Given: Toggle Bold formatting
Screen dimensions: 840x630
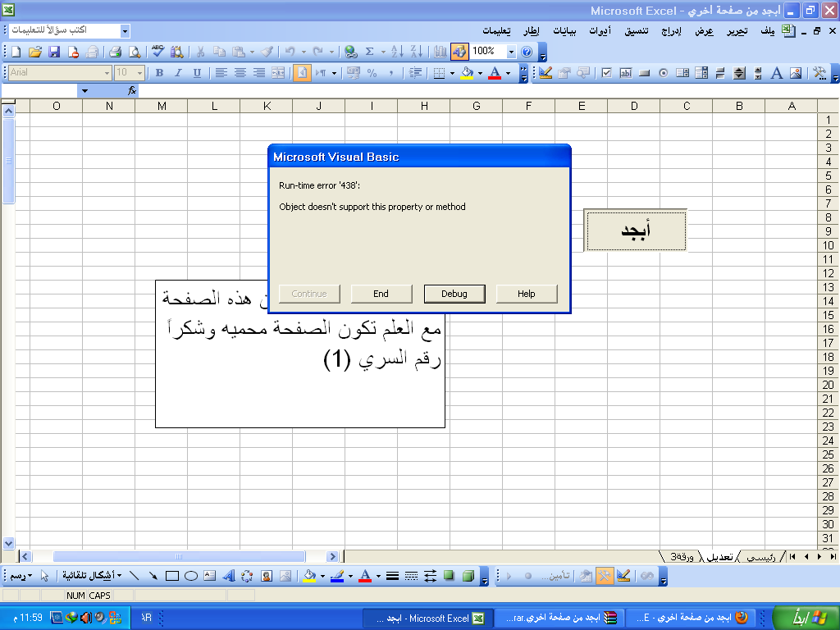Looking at the screenshot, I should [x=159, y=73].
